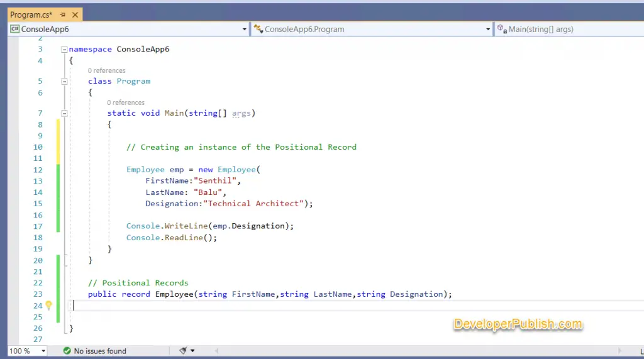Collapse the class Program outline
644x359 pixels.
click(x=64, y=81)
